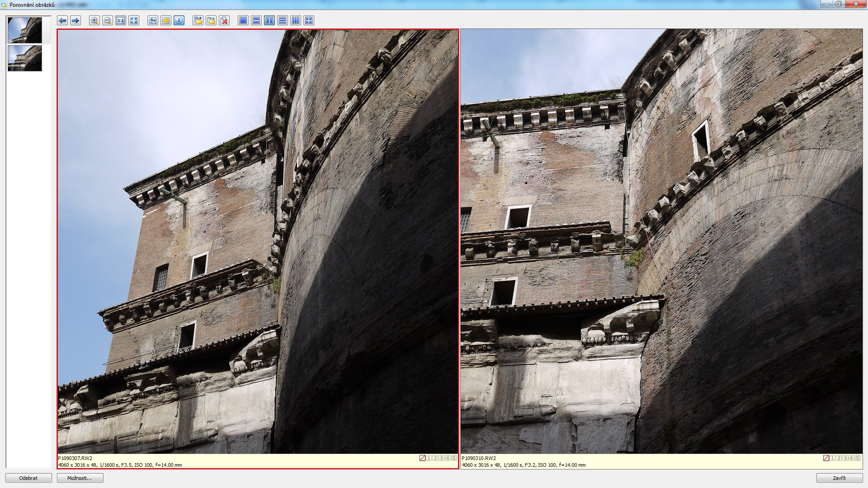Image resolution: width=868 pixels, height=488 pixels.
Task: Open Možnosti options dialog
Action: tap(80, 478)
